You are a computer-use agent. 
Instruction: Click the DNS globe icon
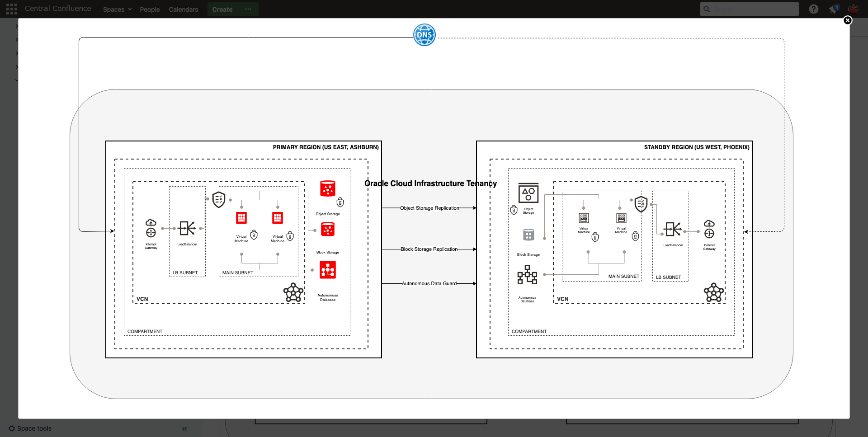point(424,35)
